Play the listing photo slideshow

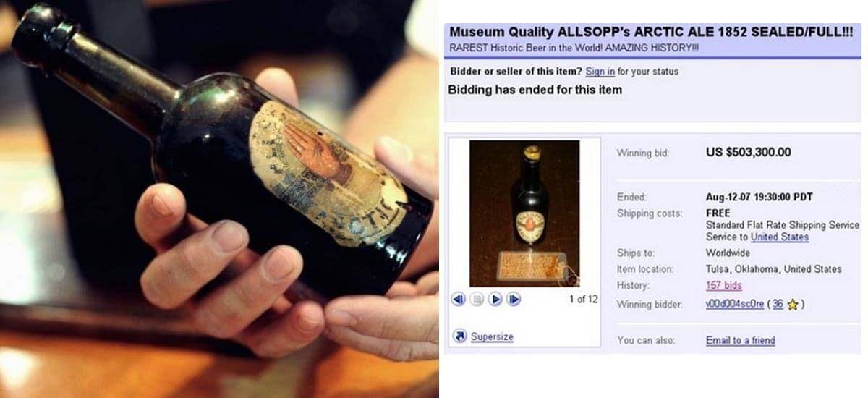495,299
